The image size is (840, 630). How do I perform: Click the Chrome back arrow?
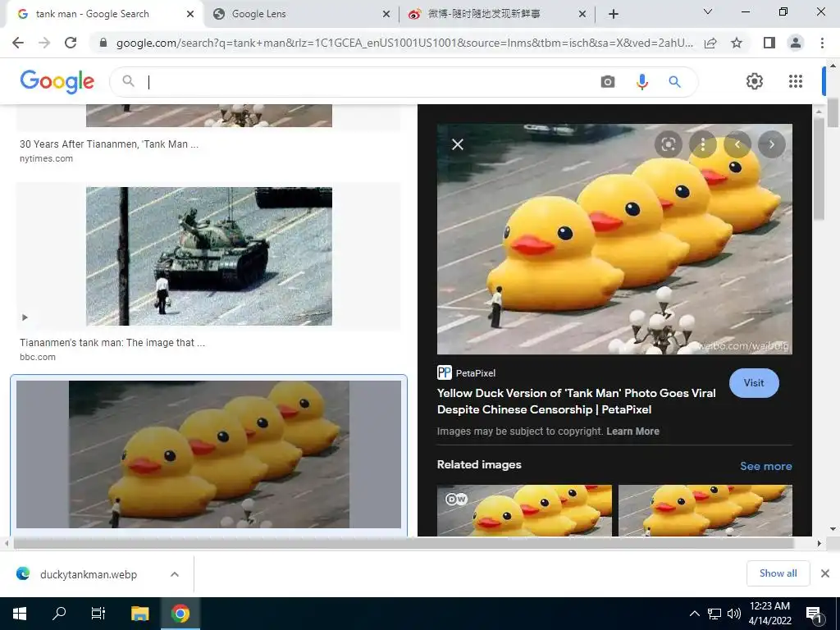[x=18, y=43]
